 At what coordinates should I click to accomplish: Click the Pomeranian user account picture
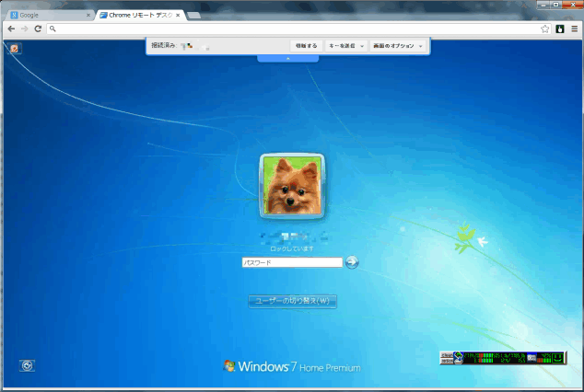pos(292,186)
